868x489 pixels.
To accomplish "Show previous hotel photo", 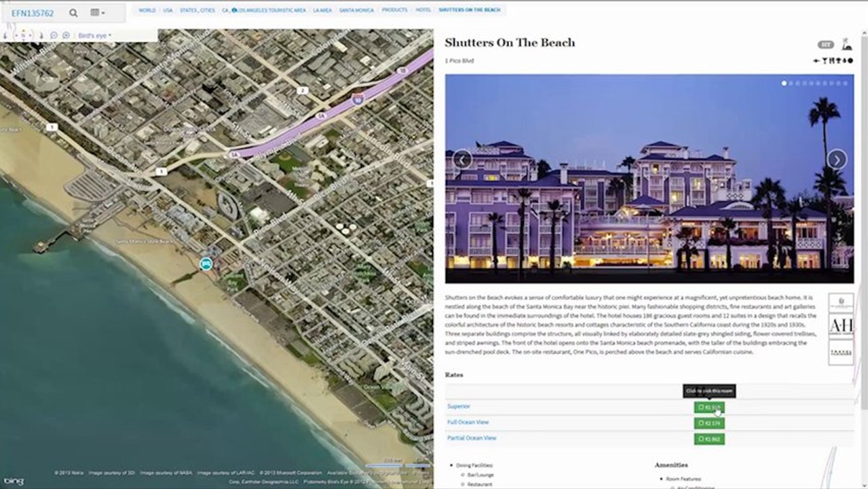I will pos(462,160).
